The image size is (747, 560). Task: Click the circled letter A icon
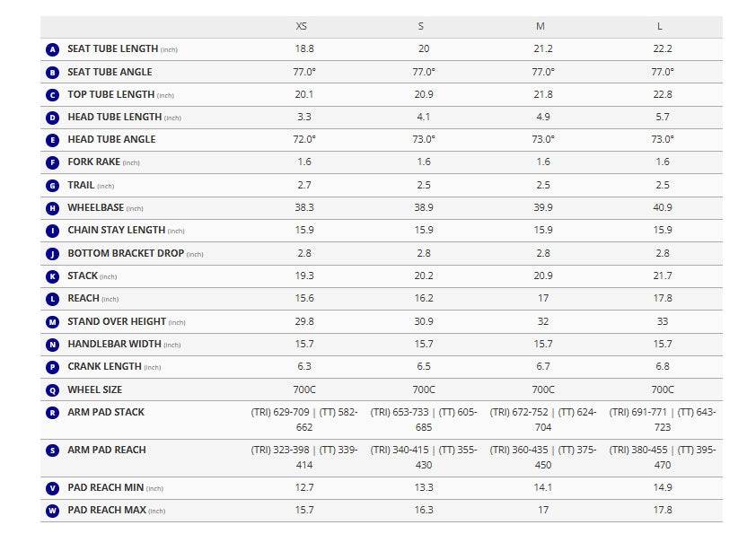point(52,49)
